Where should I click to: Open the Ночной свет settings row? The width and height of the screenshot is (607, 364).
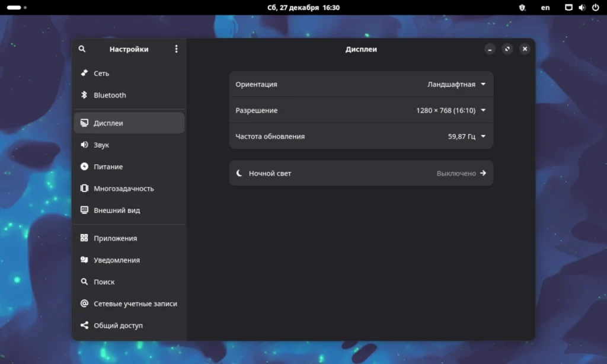[x=361, y=173]
